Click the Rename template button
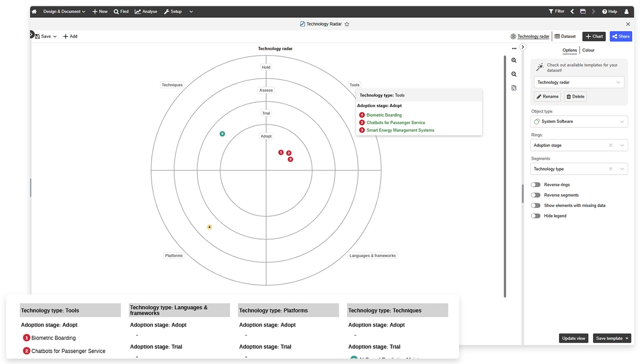This screenshot has width=640, height=364. click(x=547, y=96)
